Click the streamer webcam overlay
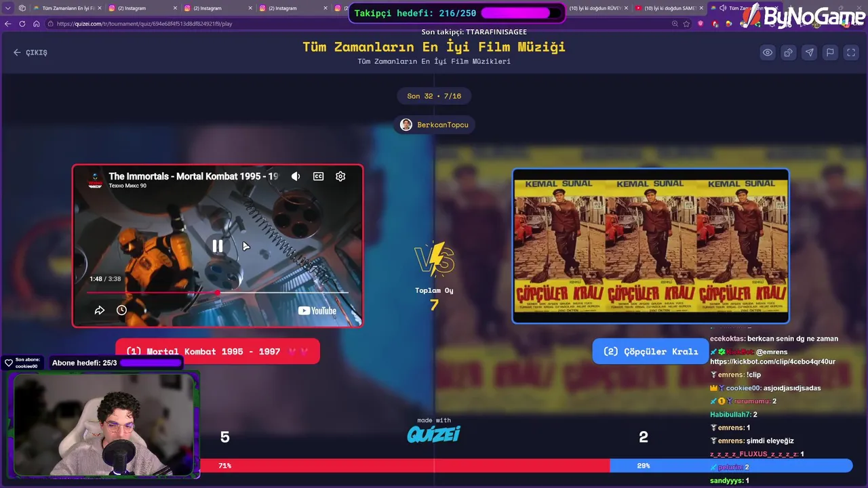This screenshot has height=488, width=868. 104,425
